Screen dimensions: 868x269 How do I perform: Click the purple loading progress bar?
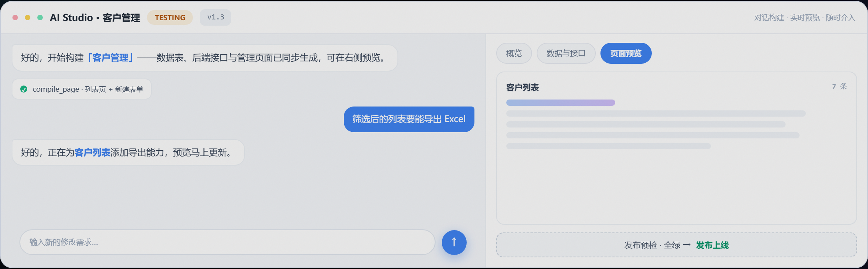(x=560, y=103)
